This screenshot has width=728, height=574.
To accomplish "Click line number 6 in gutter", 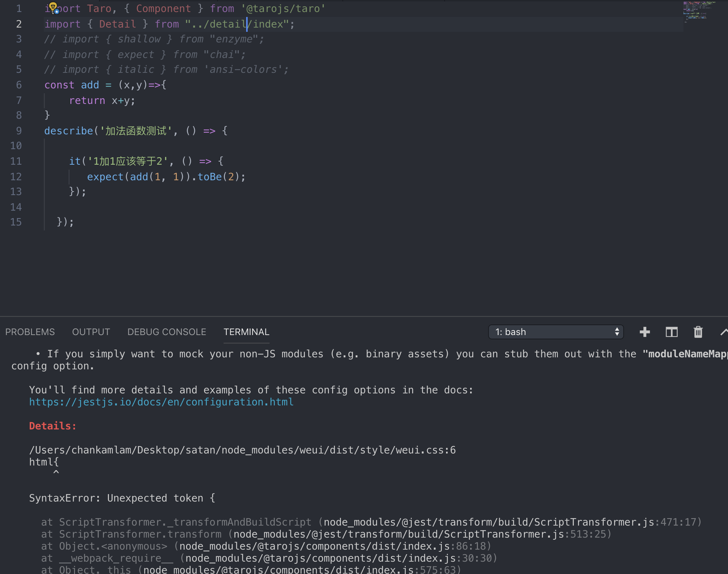I will [19, 85].
